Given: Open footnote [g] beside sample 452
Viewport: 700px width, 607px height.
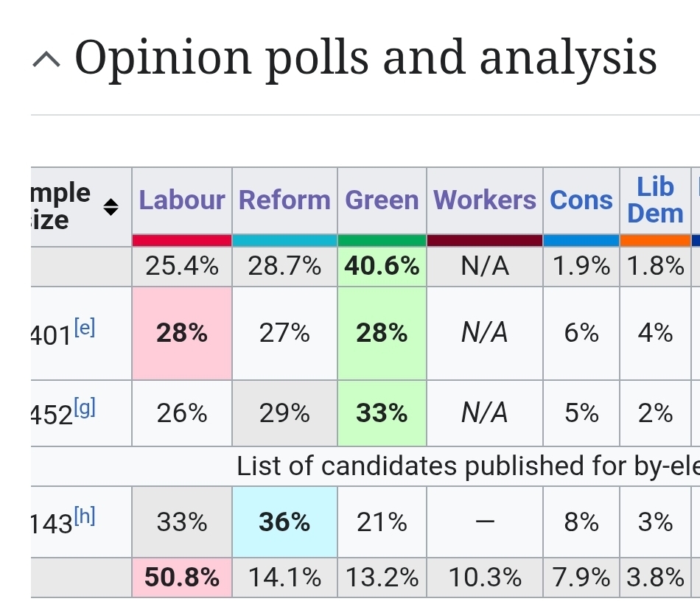Looking at the screenshot, I should [x=85, y=407].
